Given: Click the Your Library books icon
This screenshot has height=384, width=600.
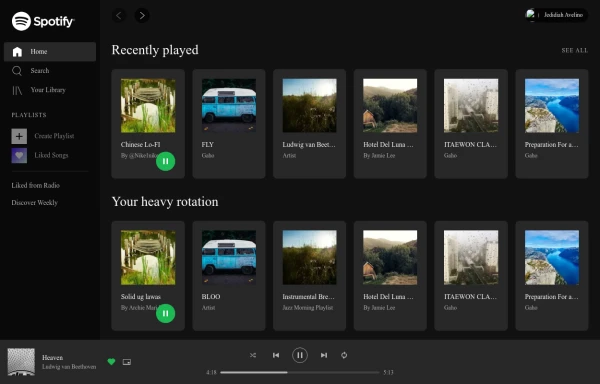Looking at the screenshot, I should pyautogui.click(x=17, y=90).
